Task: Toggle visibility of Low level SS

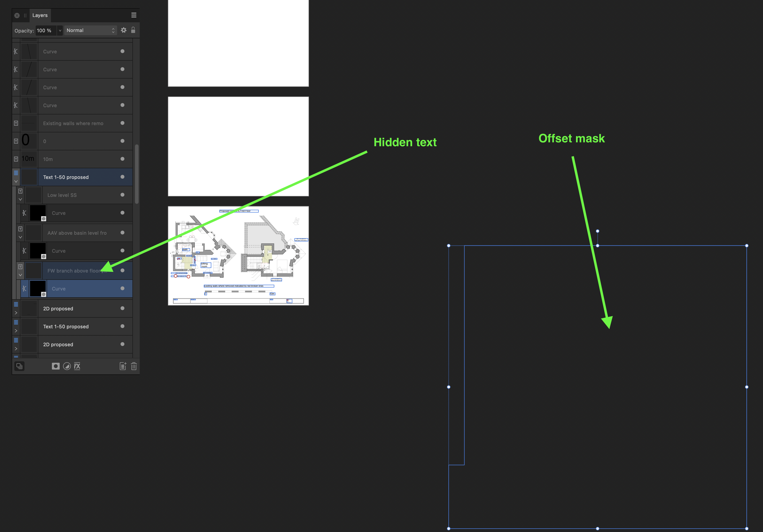Action: [x=122, y=195]
